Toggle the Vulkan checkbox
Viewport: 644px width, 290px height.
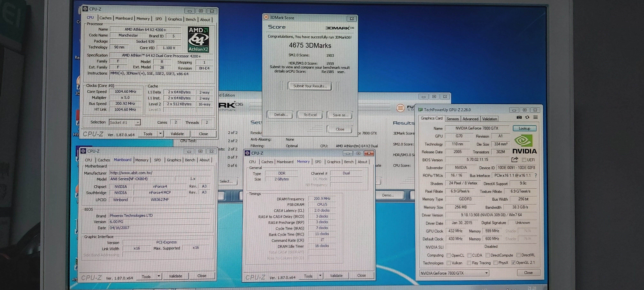click(x=448, y=263)
